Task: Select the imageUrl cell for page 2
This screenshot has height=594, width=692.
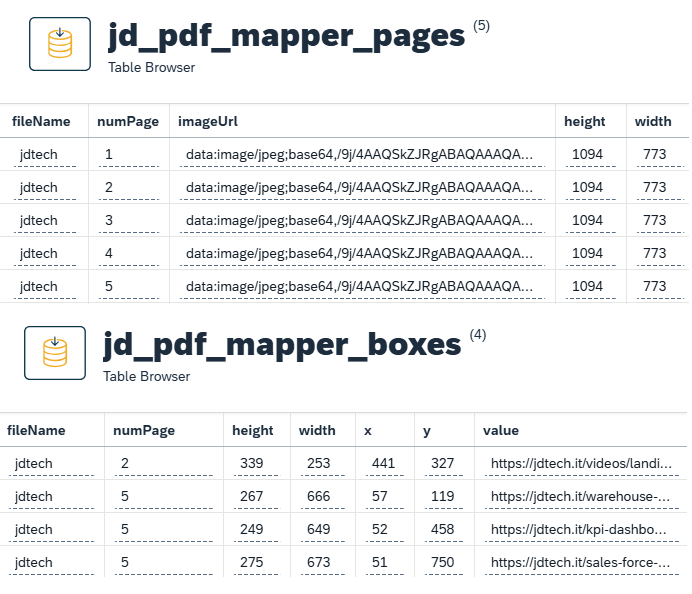Action: tap(362, 188)
